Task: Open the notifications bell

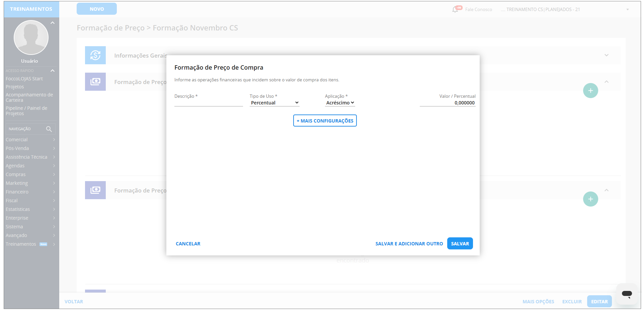Action: click(455, 9)
